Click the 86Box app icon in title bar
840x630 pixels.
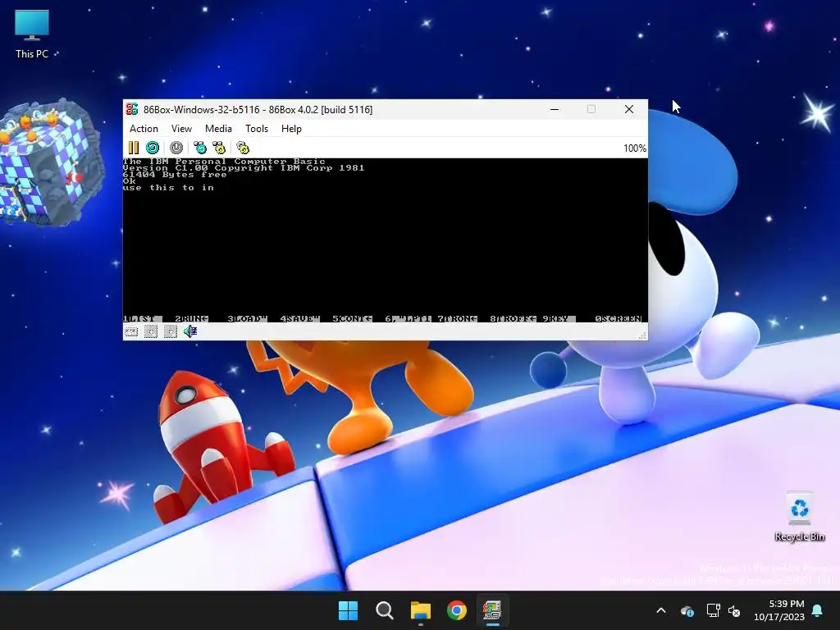[132, 109]
